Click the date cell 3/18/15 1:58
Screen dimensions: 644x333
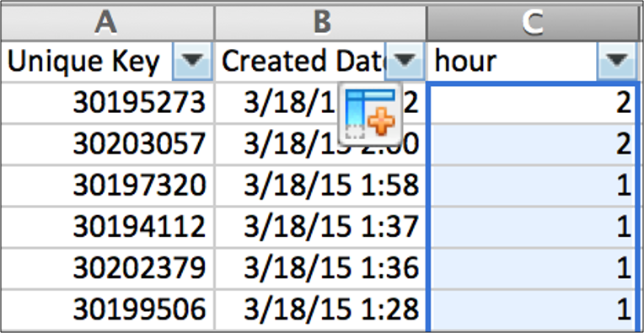(x=321, y=186)
